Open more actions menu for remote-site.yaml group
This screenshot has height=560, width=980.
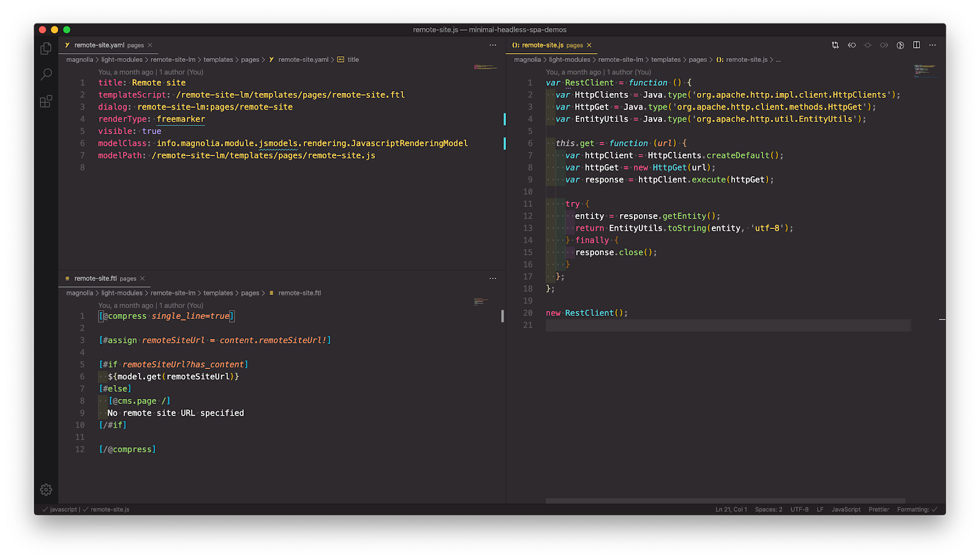click(x=492, y=45)
